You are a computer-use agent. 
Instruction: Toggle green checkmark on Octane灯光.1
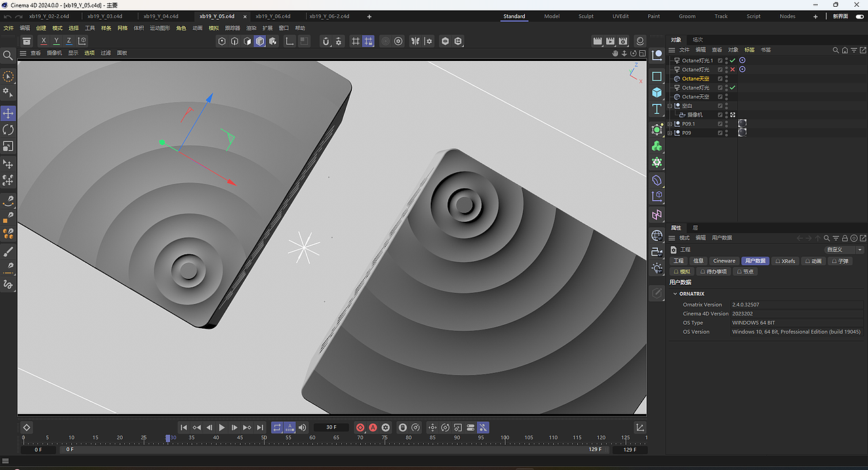click(x=732, y=60)
